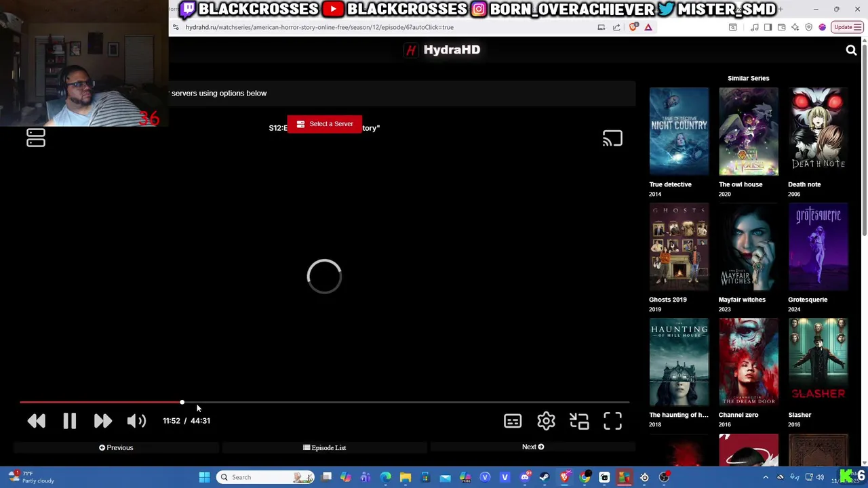
Task: Open Discord from the taskbar
Action: tap(525, 477)
